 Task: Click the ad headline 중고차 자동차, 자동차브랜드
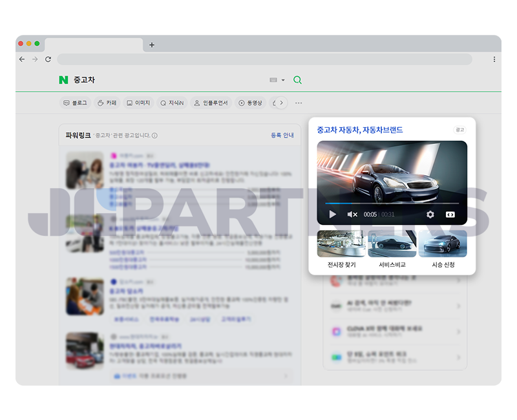coord(358,130)
